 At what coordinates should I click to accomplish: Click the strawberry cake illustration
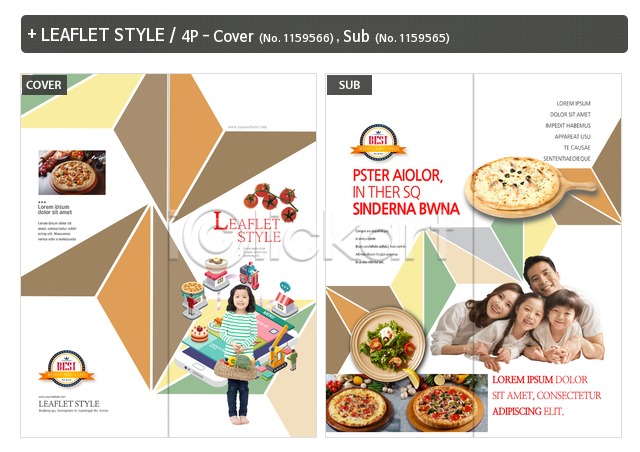[x=199, y=333]
